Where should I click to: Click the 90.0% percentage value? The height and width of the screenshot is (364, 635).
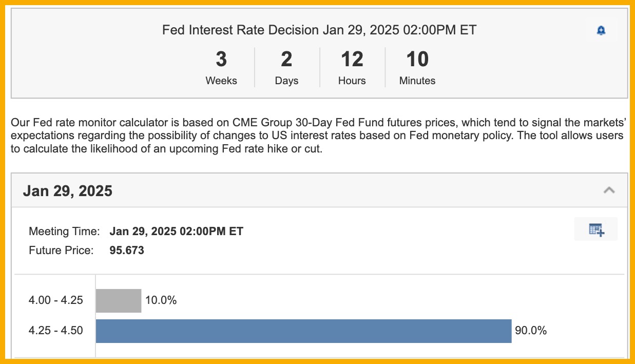(531, 331)
